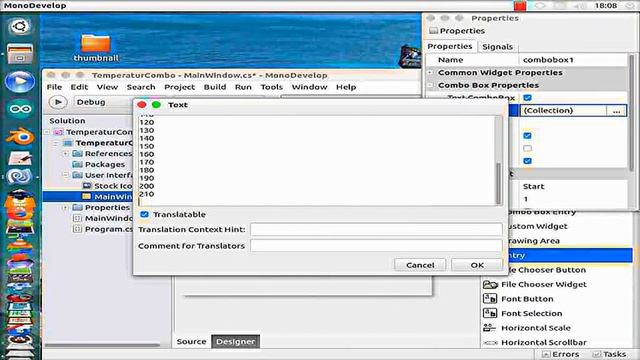Toggle the Text ComboBox property checkbox
Image resolution: width=640 pixels, height=360 pixels.
[x=527, y=98]
